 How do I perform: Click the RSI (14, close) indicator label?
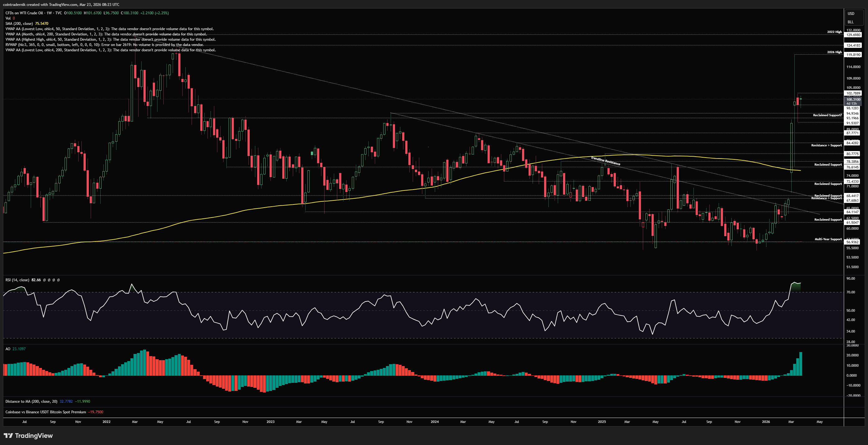[x=17, y=280]
